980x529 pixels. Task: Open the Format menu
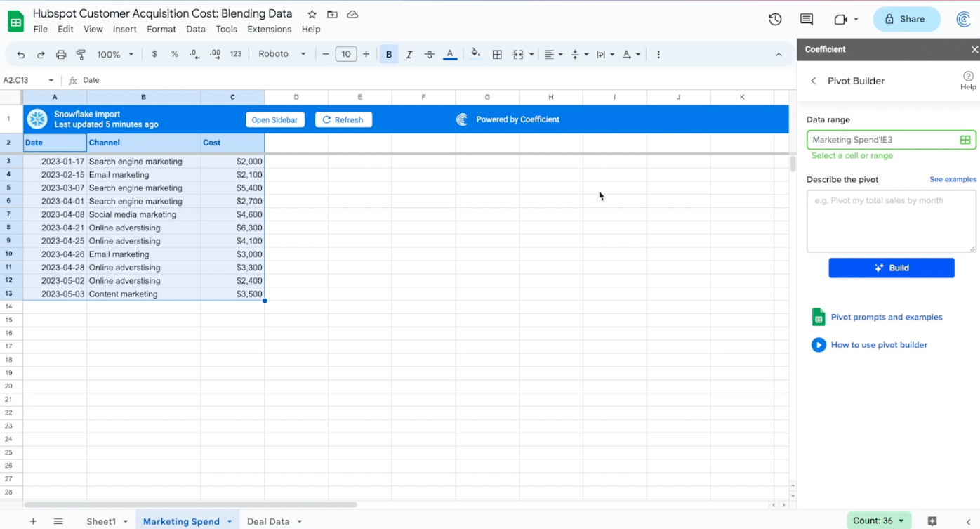[161, 29]
